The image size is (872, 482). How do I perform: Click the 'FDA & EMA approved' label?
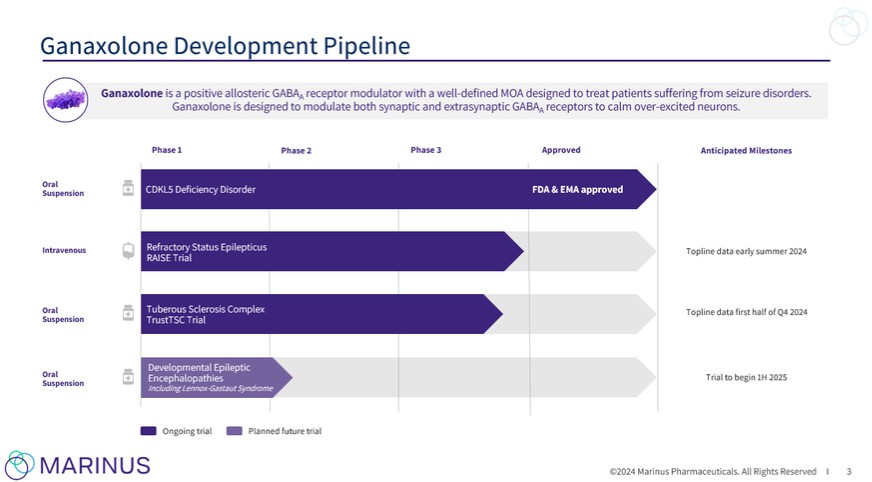tap(577, 190)
